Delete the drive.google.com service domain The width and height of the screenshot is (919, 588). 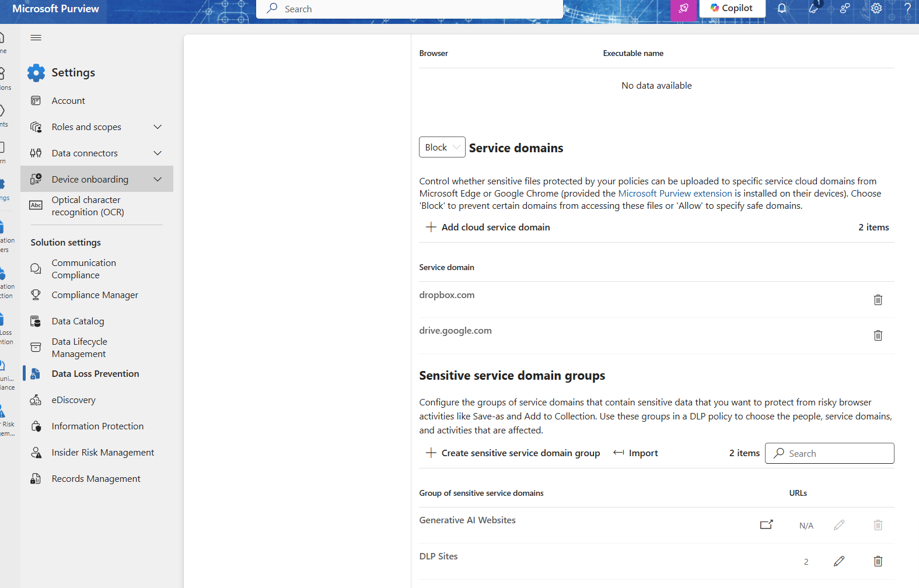tap(878, 335)
